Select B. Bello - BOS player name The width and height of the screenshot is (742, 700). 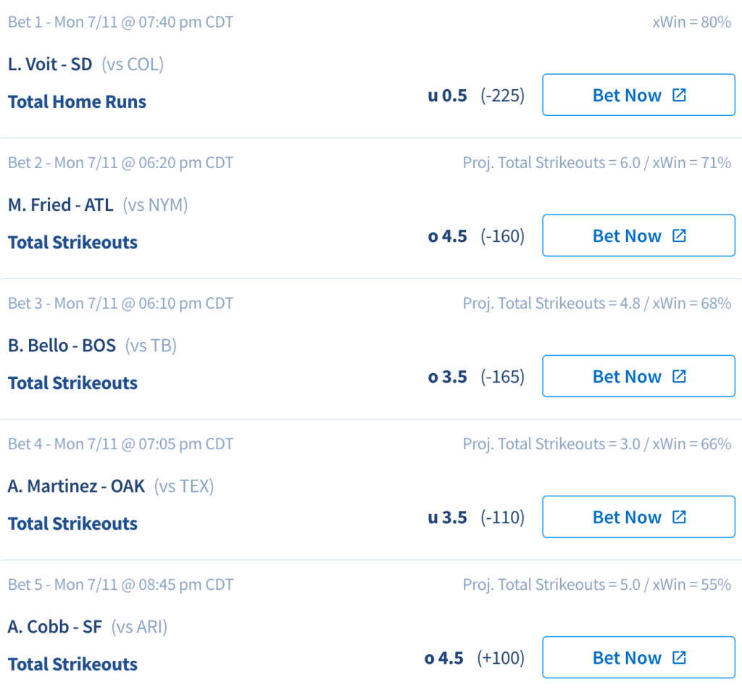pyautogui.click(x=62, y=346)
